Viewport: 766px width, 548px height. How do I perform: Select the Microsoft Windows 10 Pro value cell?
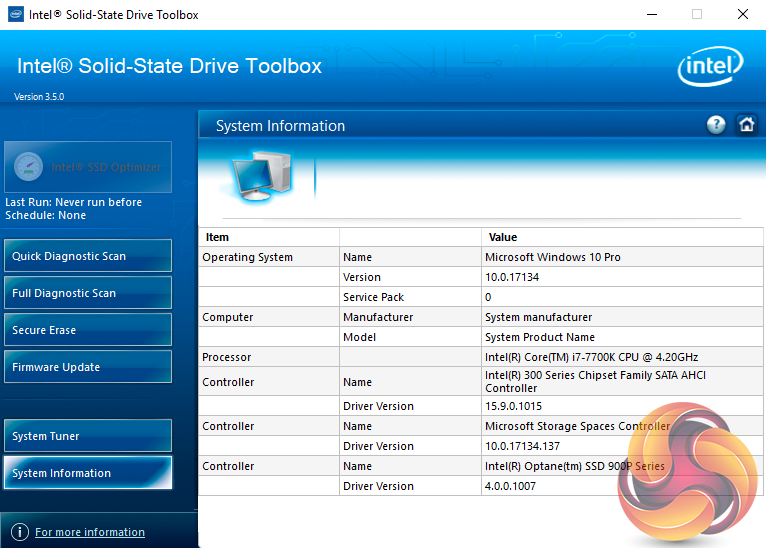click(552, 257)
